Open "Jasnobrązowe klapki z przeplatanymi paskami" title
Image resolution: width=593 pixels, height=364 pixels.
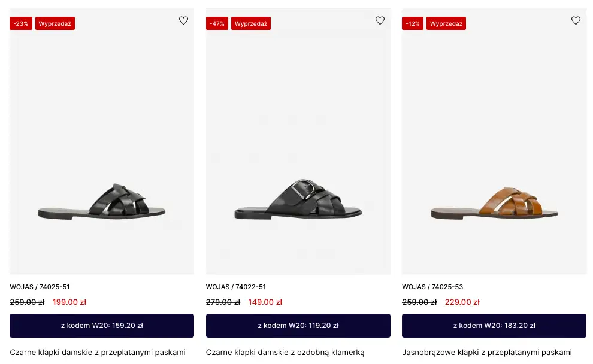click(487, 353)
